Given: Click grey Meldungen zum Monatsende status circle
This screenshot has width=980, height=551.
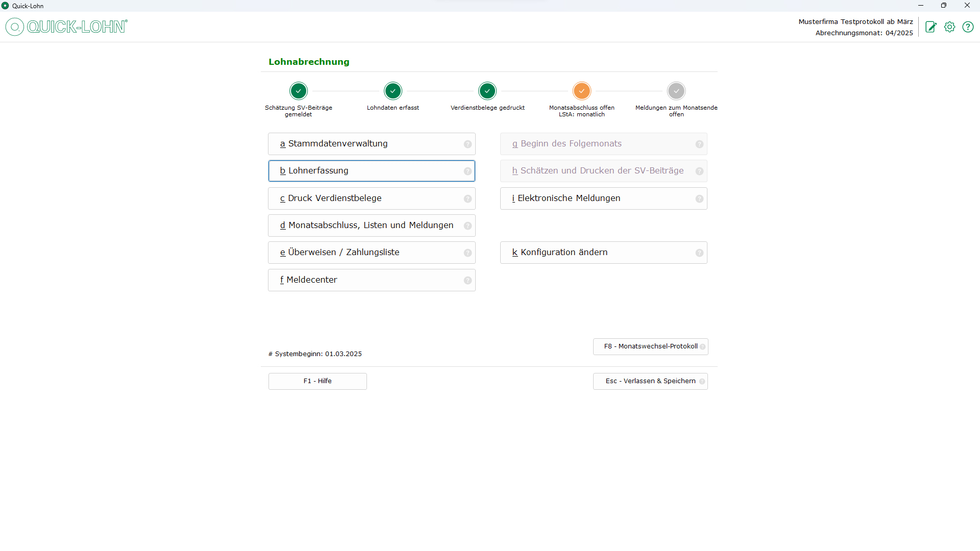Looking at the screenshot, I should [676, 91].
